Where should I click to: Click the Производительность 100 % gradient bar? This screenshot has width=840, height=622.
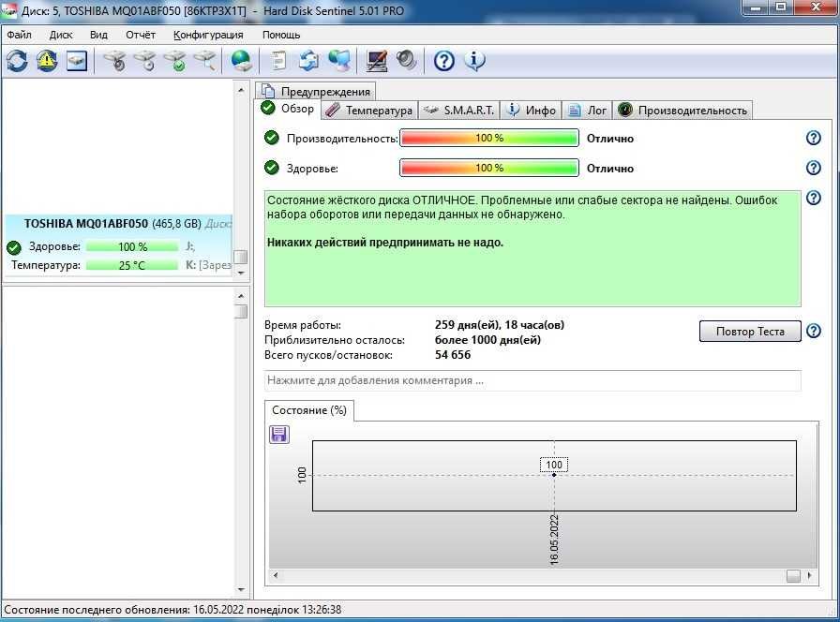coord(489,138)
